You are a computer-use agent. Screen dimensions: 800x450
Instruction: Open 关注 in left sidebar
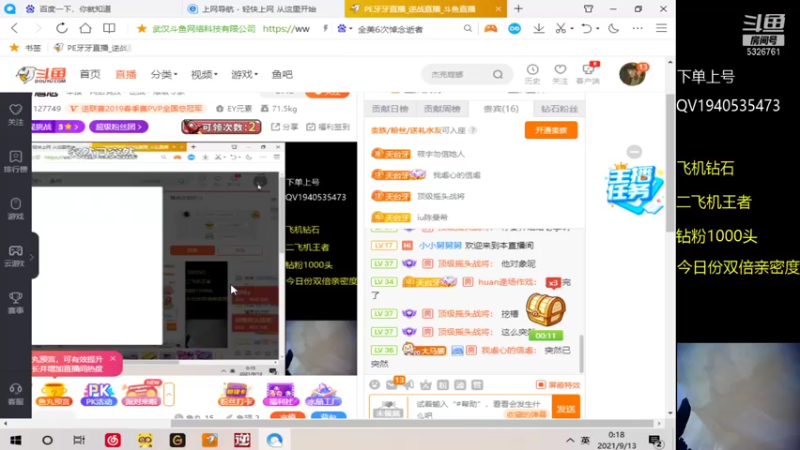coord(15,114)
